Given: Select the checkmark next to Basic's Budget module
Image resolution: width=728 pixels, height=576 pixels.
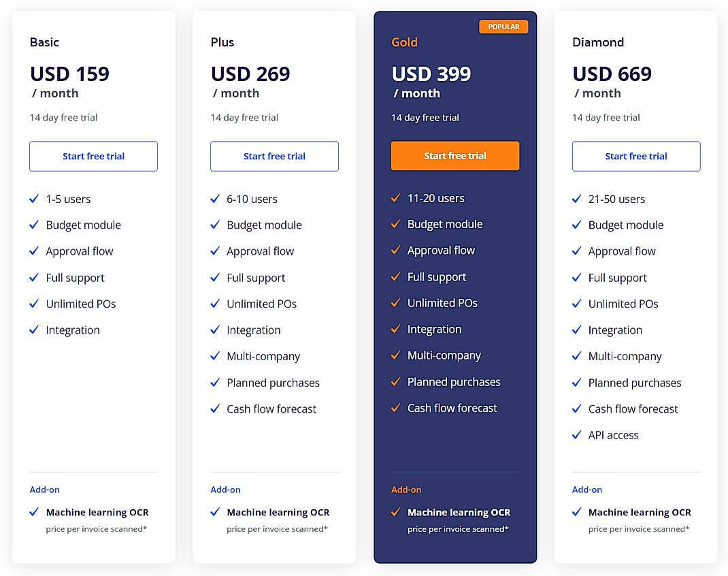Looking at the screenshot, I should coord(34,225).
